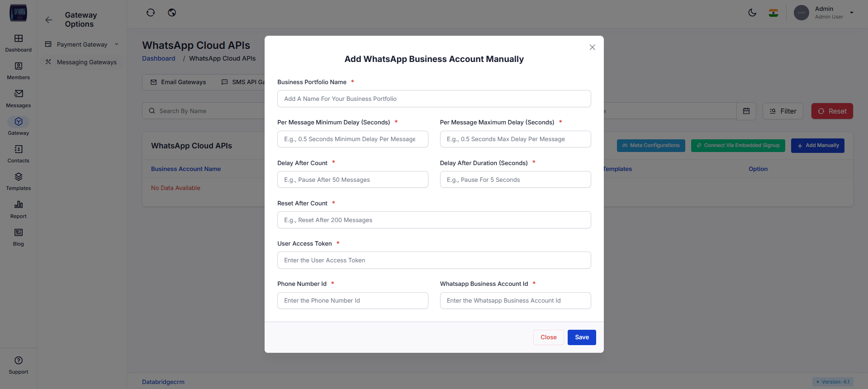Viewport: 868px width, 389px height.
Task: Focus the User Access Token field
Action: click(x=434, y=260)
